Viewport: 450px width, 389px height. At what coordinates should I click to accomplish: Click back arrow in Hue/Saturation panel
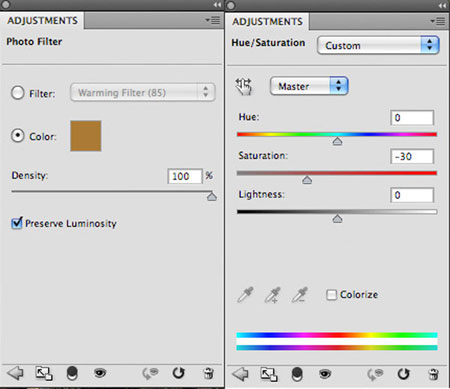point(240,374)
